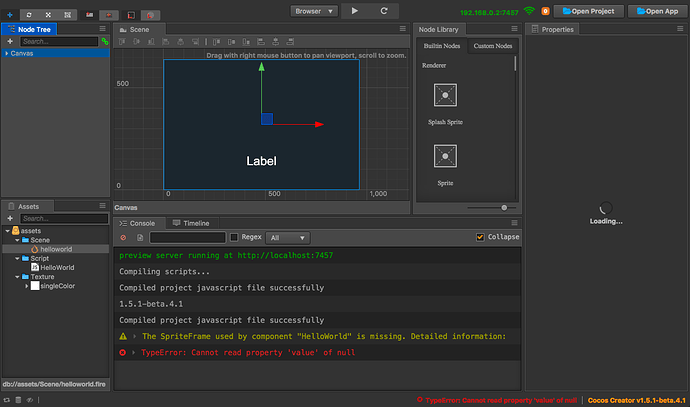Click the create node plus button

pos(10,41)
